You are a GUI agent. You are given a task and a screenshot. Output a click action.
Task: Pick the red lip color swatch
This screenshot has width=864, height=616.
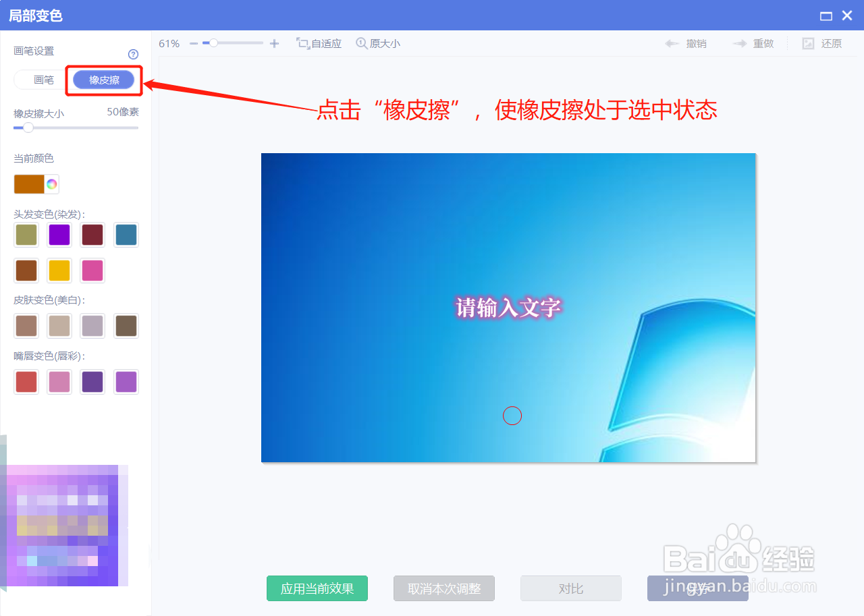(26, 381)
